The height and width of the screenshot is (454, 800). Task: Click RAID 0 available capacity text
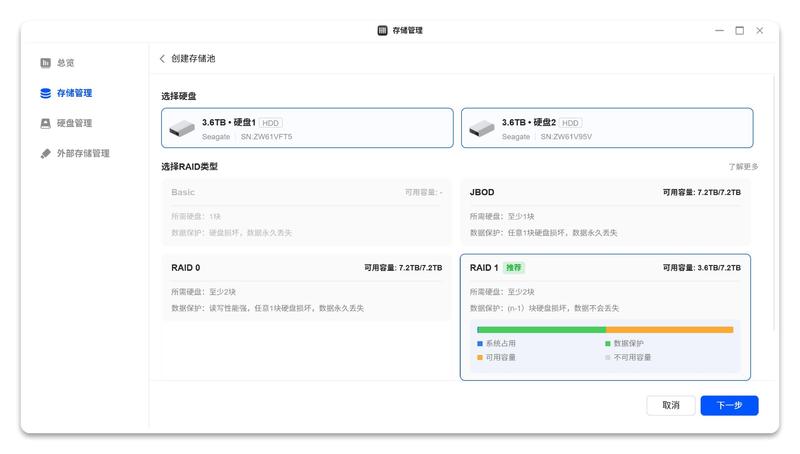(x=403, y=268)
